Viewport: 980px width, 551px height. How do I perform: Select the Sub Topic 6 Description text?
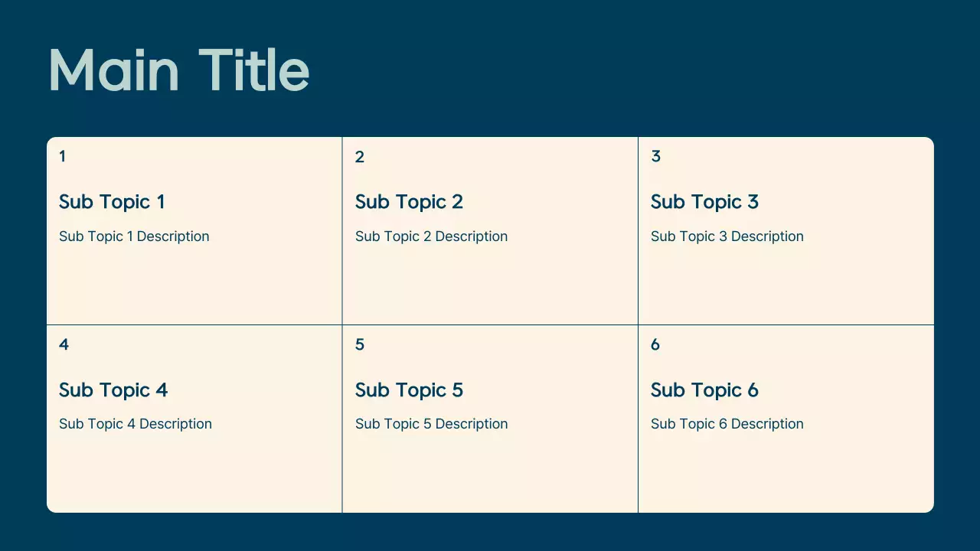pos(727,424)
